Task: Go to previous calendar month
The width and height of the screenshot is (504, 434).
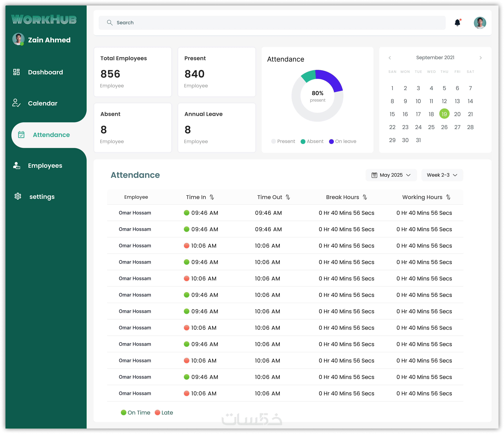Action: (x=390, y=58)
